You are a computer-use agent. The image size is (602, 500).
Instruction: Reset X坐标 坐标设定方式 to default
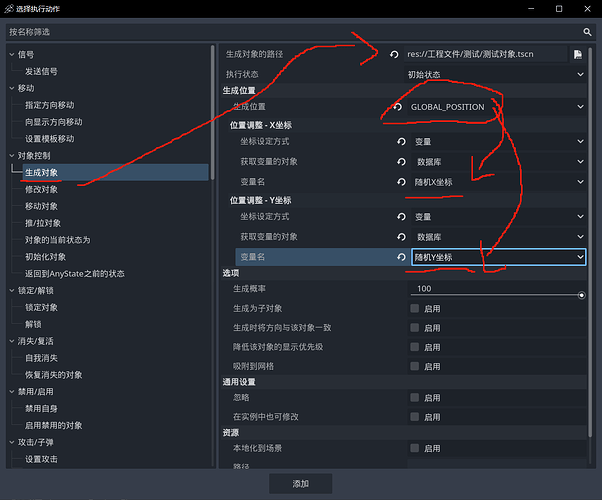click(399, 143)
